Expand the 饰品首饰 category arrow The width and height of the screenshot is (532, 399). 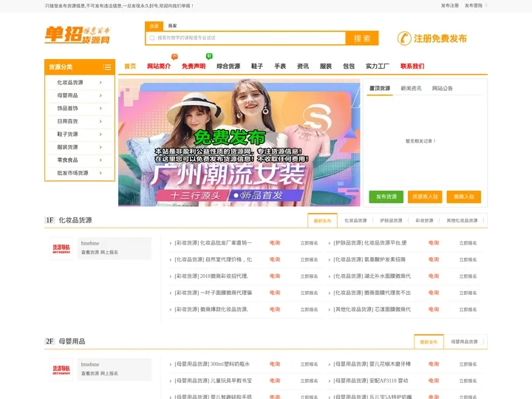[x=100, y=108]
